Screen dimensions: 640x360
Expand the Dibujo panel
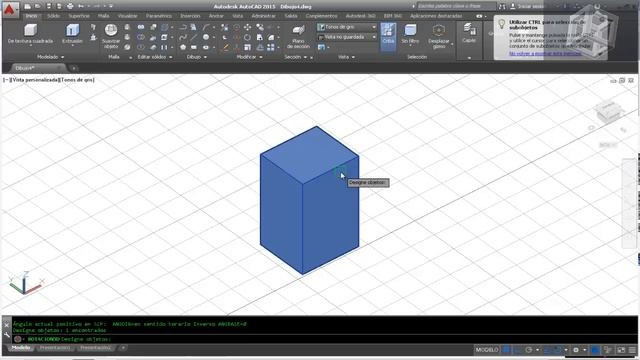197,57
